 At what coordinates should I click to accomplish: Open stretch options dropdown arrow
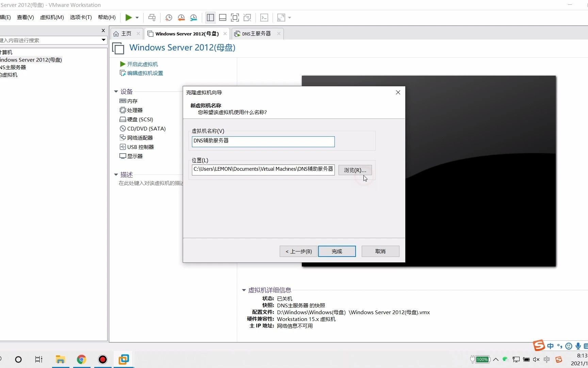pos(290,17)
